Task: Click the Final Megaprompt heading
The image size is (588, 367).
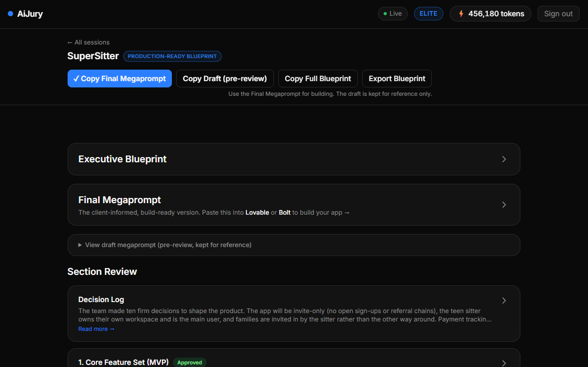Action: coord(119,200)
